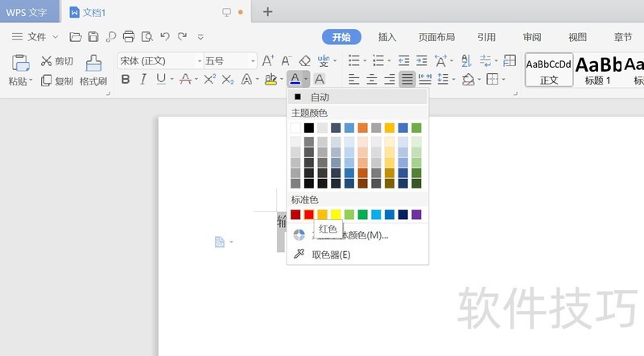Click the paste options icon beside document text
The image size is (644, 356).
[x=220, y=242]
